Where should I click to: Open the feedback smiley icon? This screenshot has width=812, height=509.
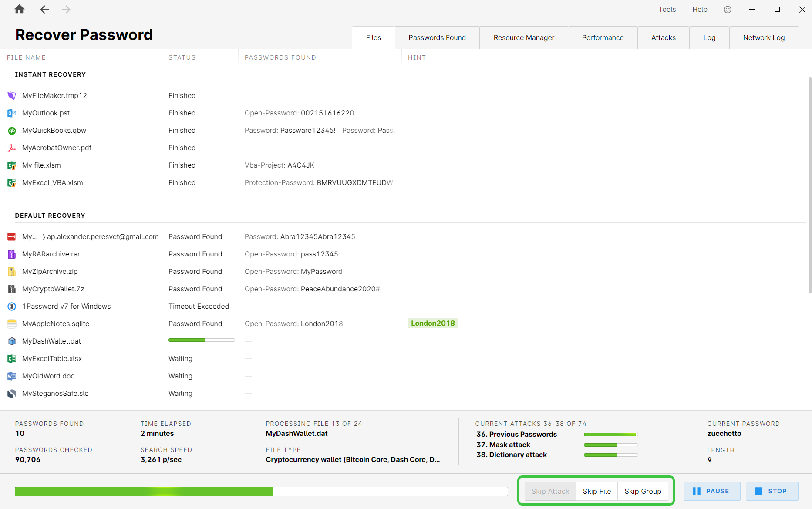728,9
